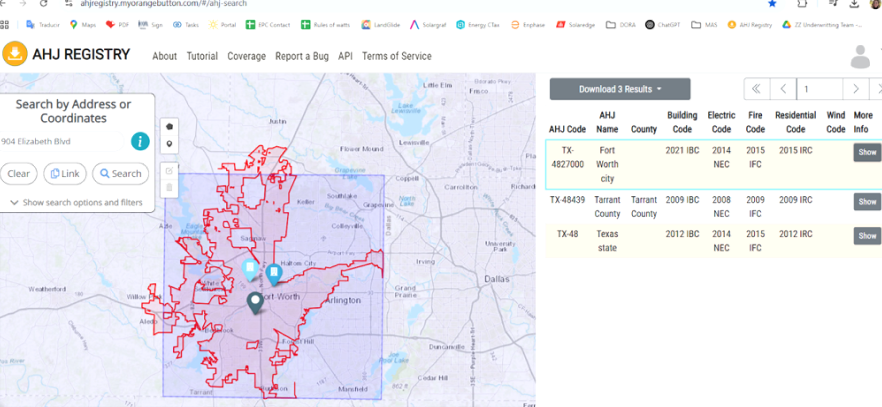Viewport: 882px width, 407px height.
Task: Open the EPC Contact bookmark
Action: 268,25
